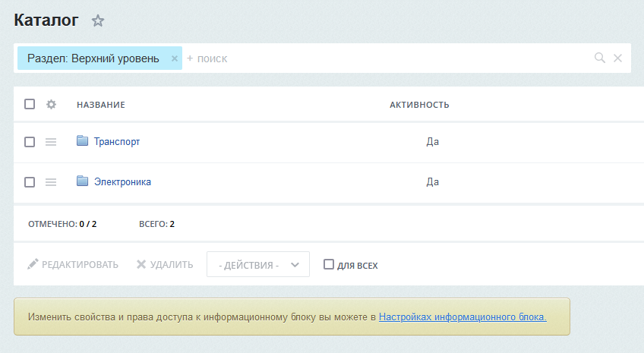Click the Редактировать edit button
This screenshot has height=353, width=644.
tap(73, 264)
